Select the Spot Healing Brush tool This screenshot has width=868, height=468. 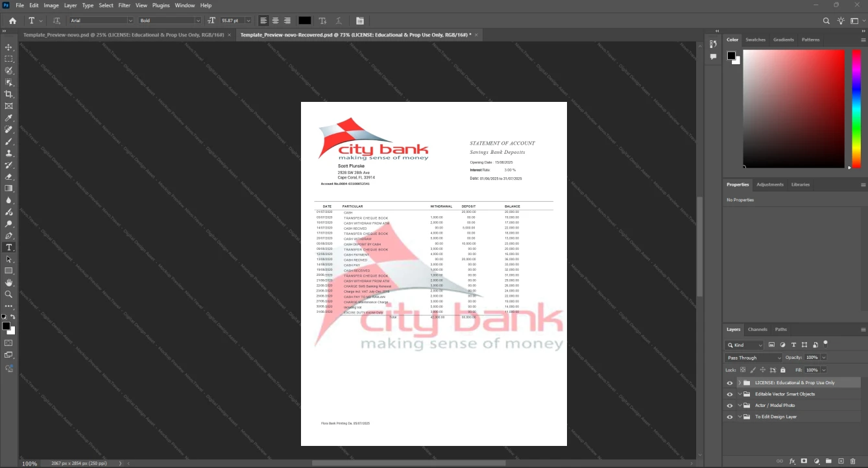(8, 130)
